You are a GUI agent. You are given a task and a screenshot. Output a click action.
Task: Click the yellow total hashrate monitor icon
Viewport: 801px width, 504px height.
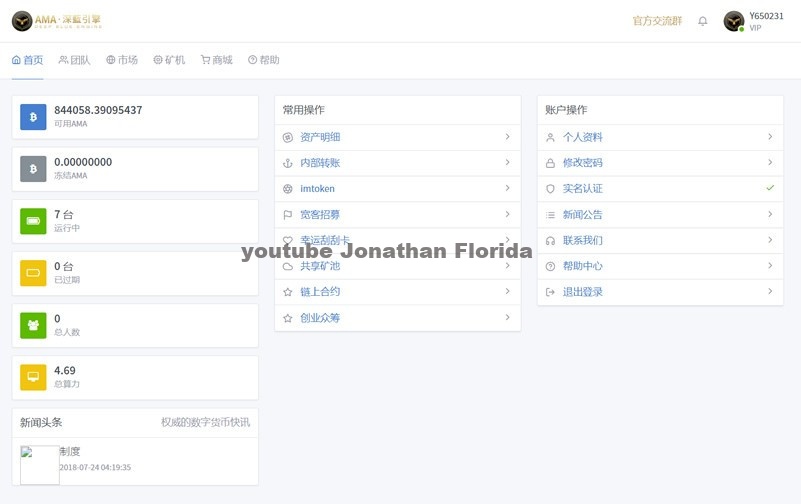33,377
